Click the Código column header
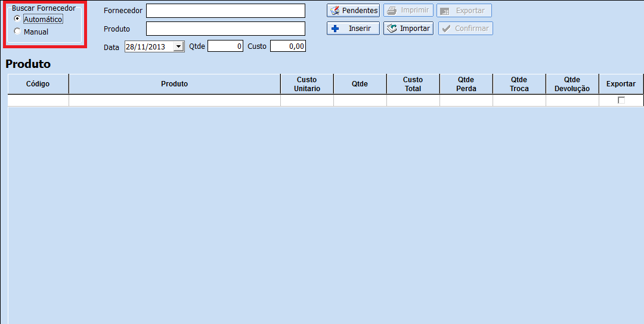 38,84
